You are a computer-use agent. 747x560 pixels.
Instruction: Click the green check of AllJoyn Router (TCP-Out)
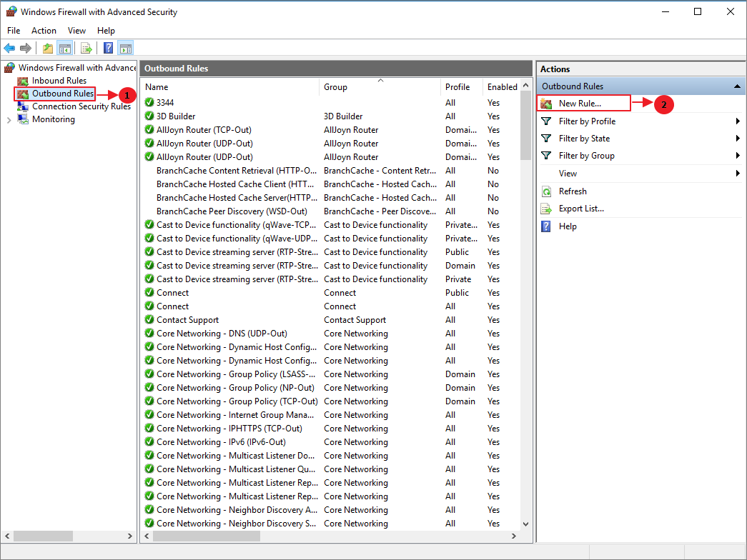[149, 129]
